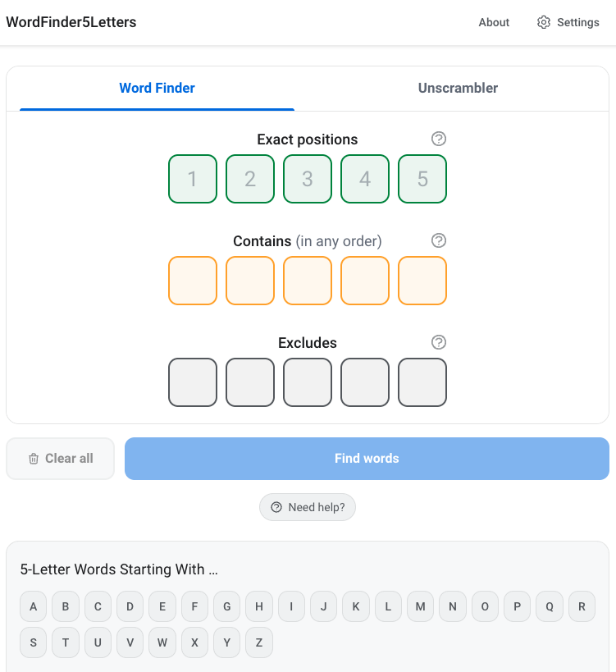Select letter A in the starting-with list
616x672 pixels.
point(33,606)
